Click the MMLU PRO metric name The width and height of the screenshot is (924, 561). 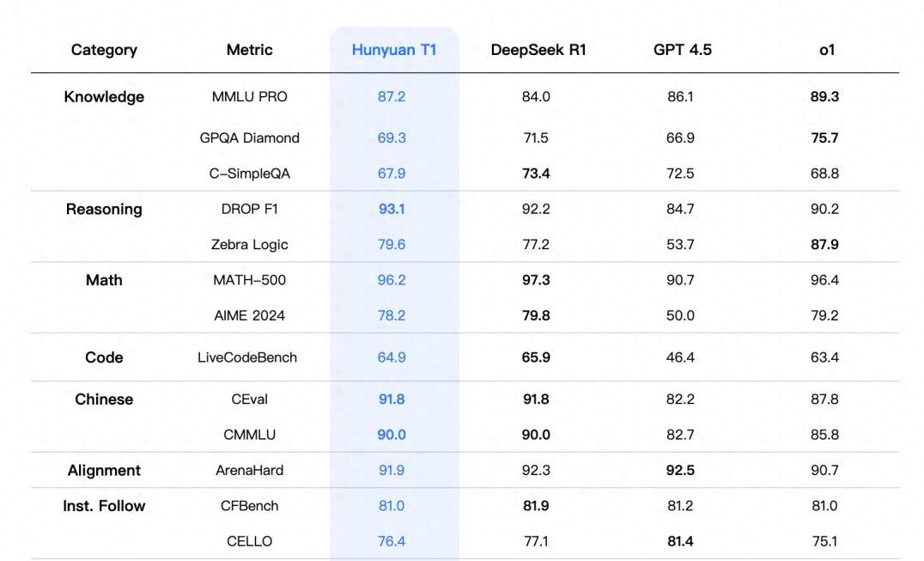coord(249,97)
